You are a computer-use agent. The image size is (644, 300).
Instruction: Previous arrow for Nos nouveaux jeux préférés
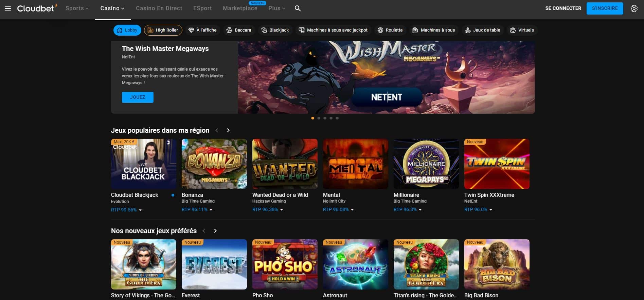pos(204,231)
